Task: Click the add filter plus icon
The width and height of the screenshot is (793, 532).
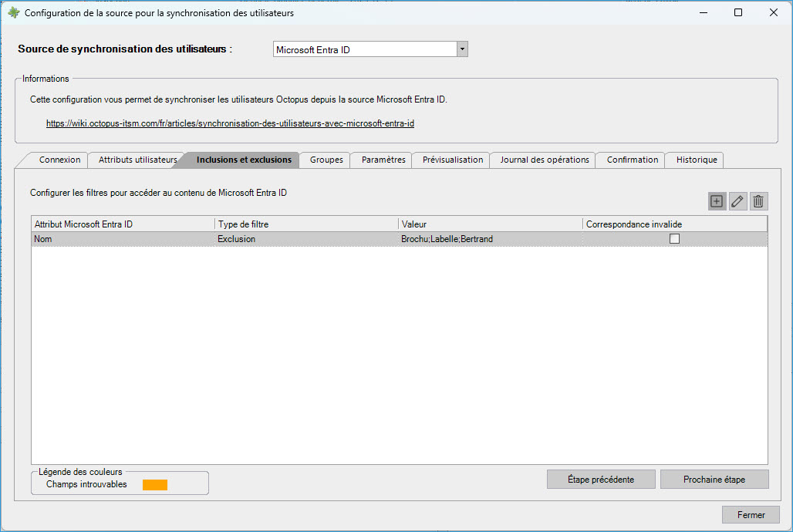Action: (x=717, y=201)
